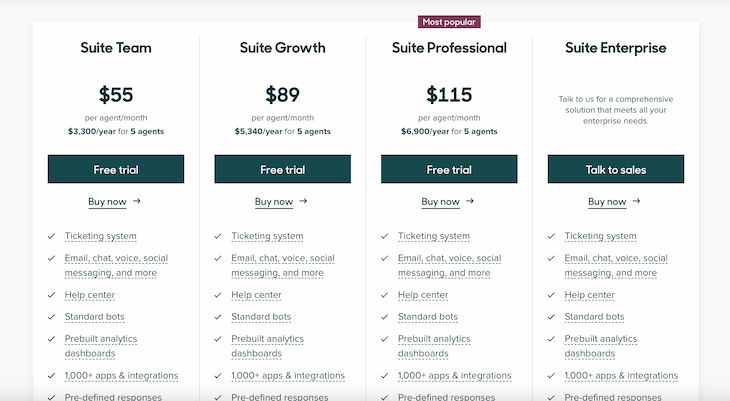The image size is (730, 401).
Task: Click the arrow icon beside Suite Enterprise Buy now
Action: coord(636,201)
